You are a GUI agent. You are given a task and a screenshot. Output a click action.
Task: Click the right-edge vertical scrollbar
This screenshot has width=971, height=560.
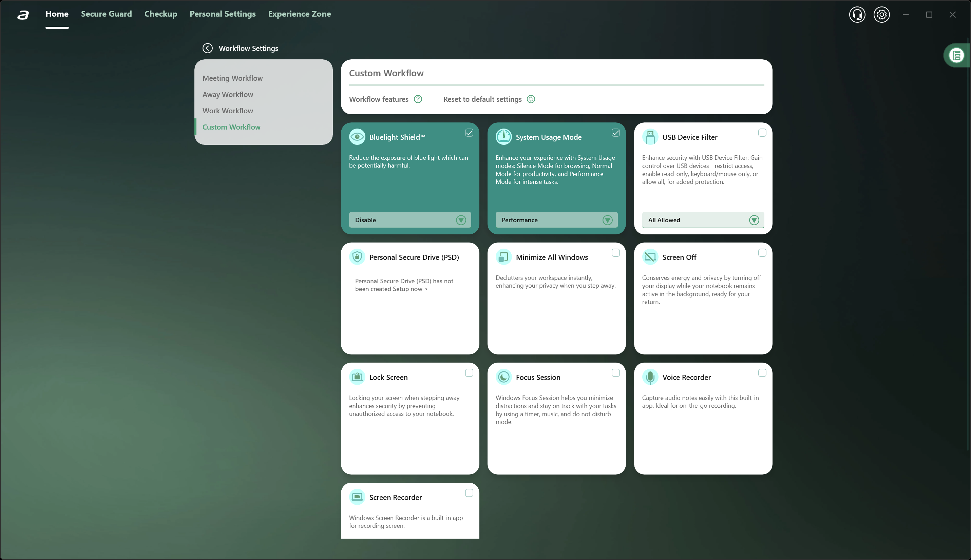pyautogui.click(x=968, y=246)
